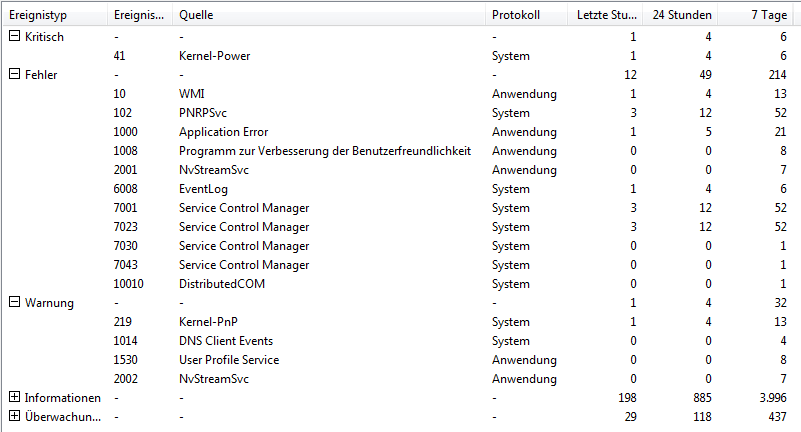Select the Application Error row
Viewport: 801px width, 432px height.
[x=223, y=131]
